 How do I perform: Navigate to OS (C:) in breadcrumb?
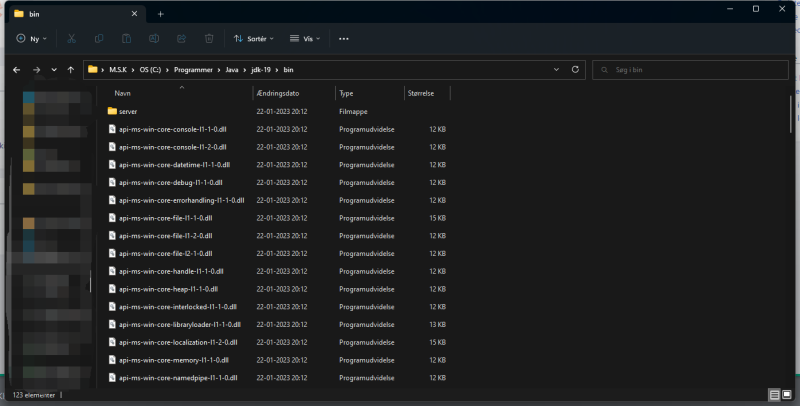[150, 70]
